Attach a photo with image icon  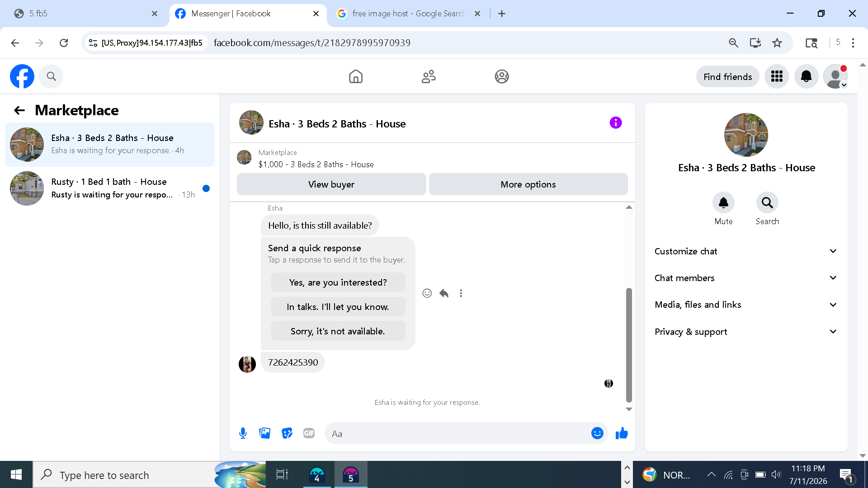click(265, 433)
